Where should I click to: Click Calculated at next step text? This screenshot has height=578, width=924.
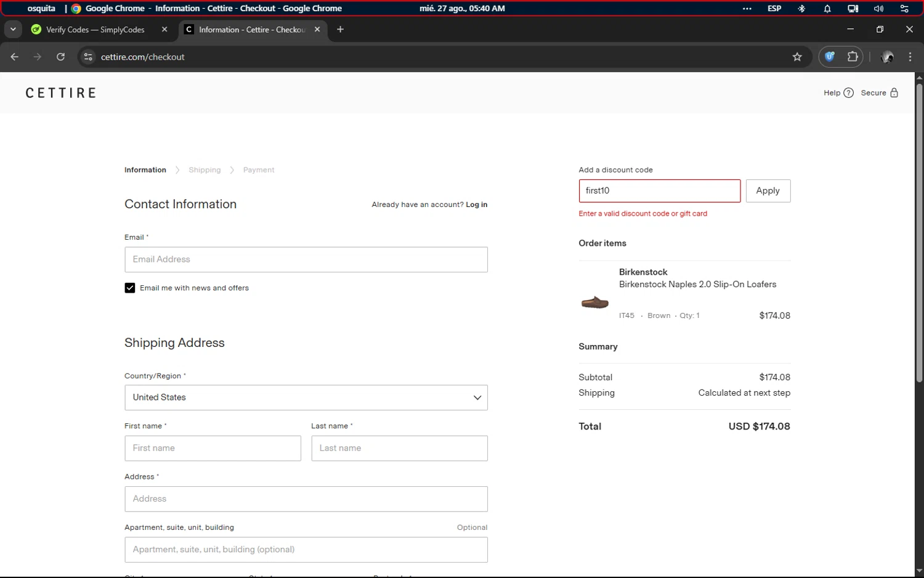pos(744,393)
